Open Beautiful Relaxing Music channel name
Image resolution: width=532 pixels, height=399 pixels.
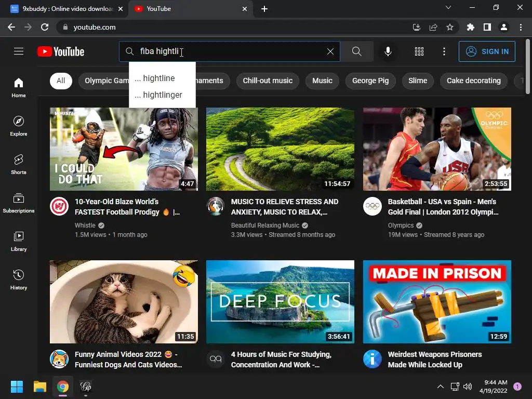click(x=265, y=225)
